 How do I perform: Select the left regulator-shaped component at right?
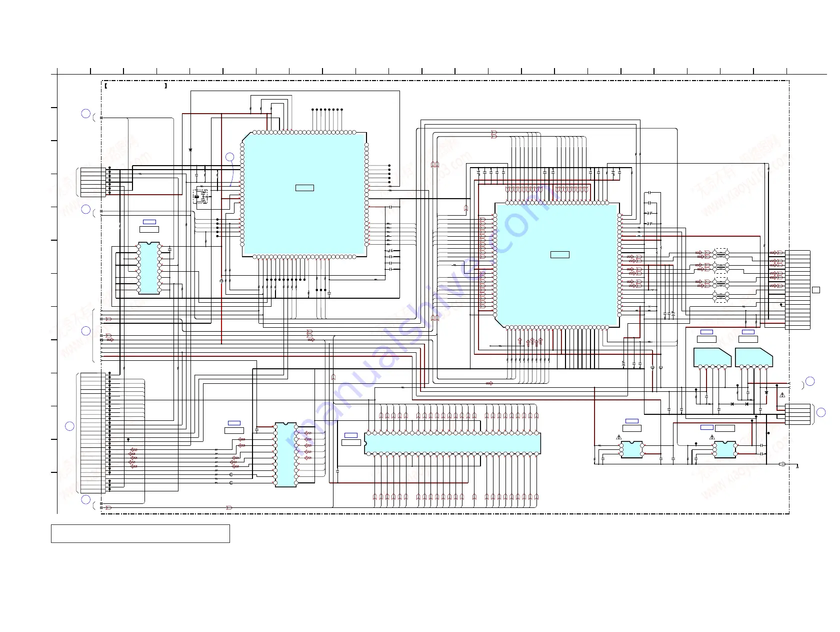[712, 357]
